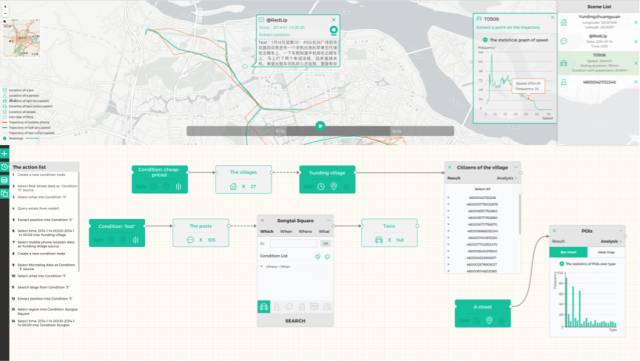Select first 'Create a new condition node' action
Viewport: 640px width, 361px height.
41,175
